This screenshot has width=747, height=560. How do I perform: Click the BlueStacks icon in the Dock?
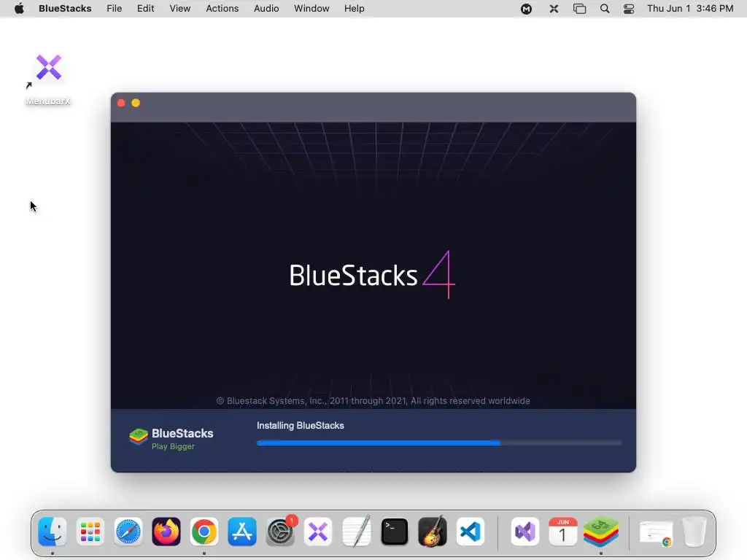point(601,532)
